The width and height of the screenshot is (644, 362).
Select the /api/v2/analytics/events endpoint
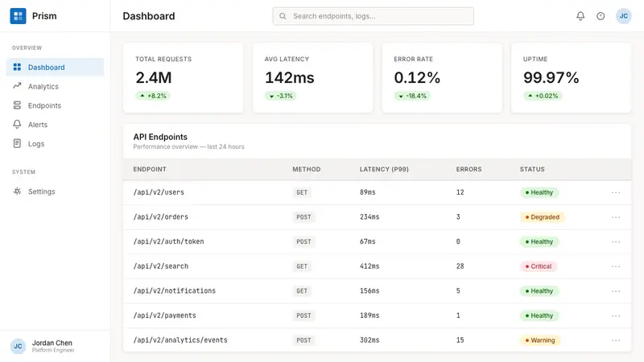tap(180, 339)
